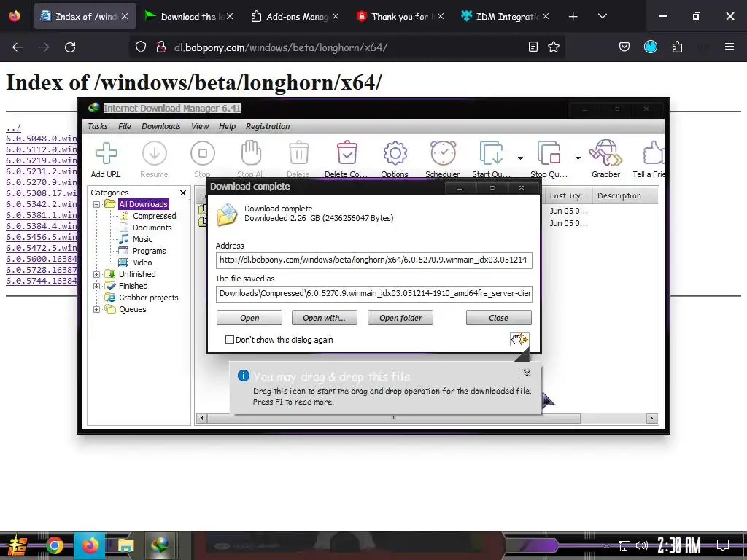Save page to Pocket icon
Screen dimensions: 747x560
click(x=624, y=47)
